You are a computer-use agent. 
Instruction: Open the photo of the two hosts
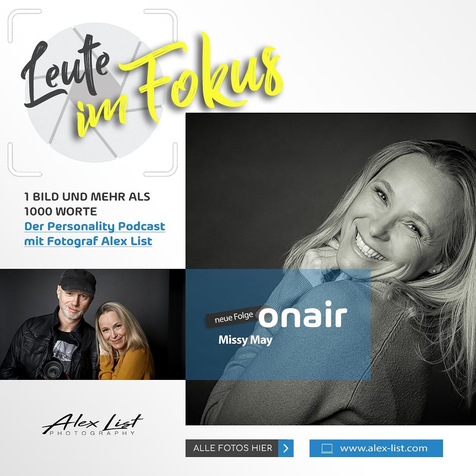click(x=85, y=324)
